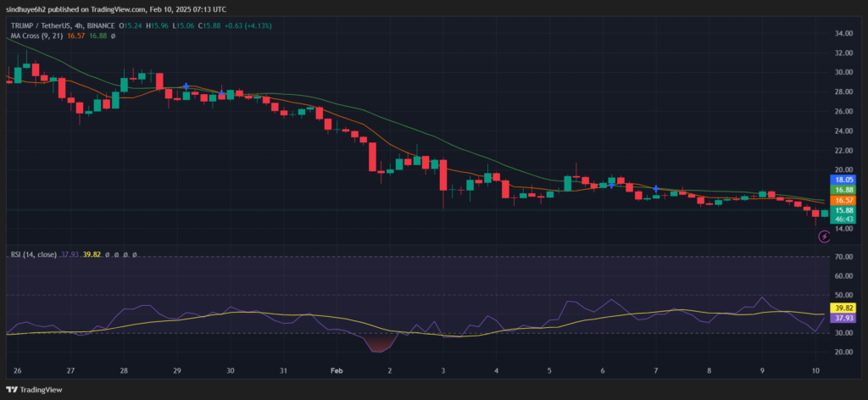
Task: Click the 26.00 price axis label
Action: (843, 111)
